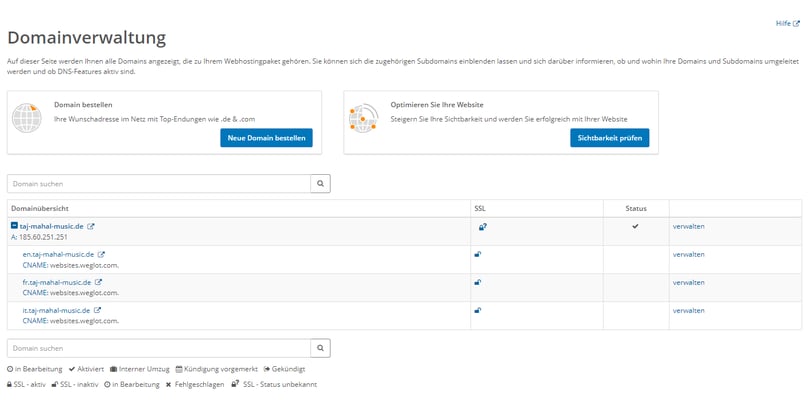Click "verwalten" for it.taj-mahal-music.de
This screenshot has height=400, width=809.
688,310
